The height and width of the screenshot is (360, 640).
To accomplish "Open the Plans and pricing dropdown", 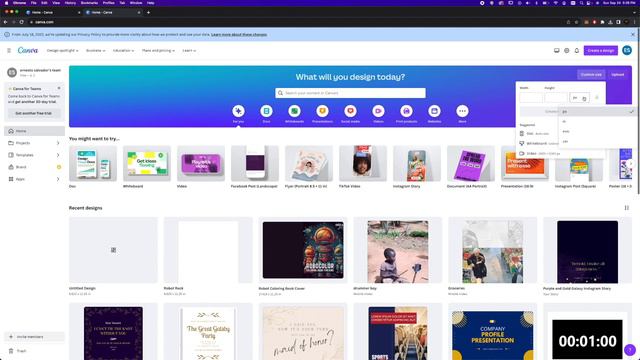I will [x=158, y=51].
